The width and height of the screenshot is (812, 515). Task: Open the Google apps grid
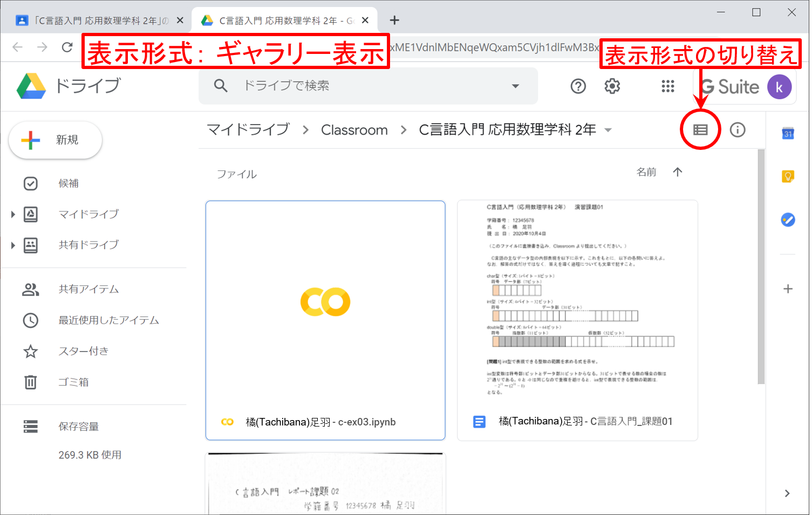[x=668, y=86]
